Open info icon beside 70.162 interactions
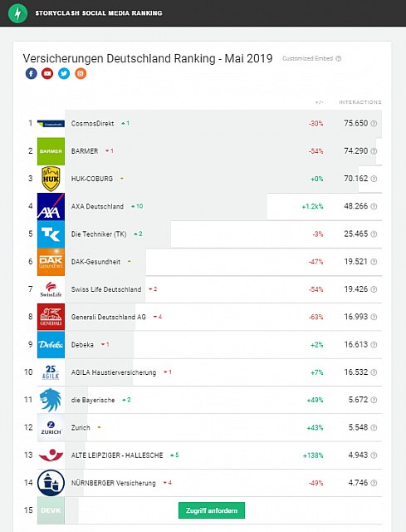Viewport: 406px width, 532px height. [374, 179]
